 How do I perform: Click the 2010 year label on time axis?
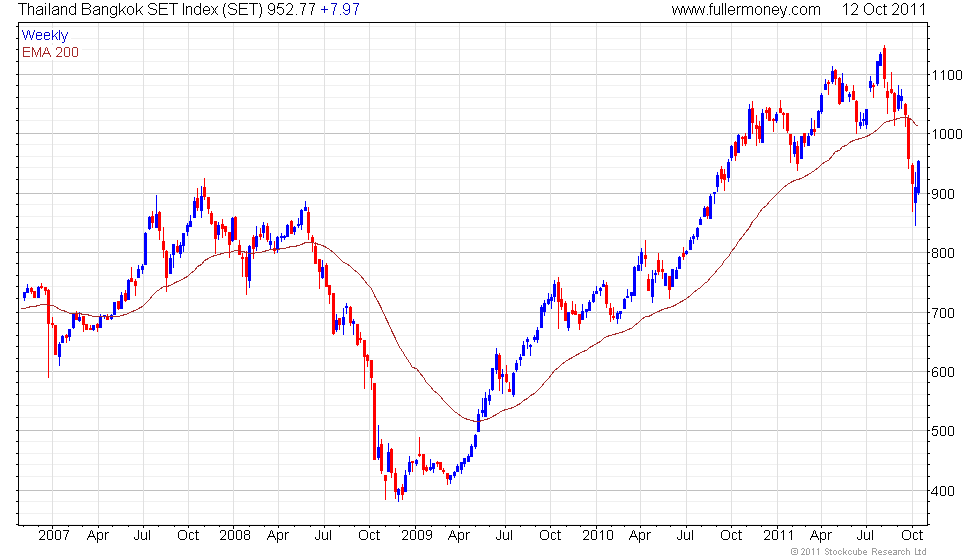pyautogui.click(x=598, y=536)
